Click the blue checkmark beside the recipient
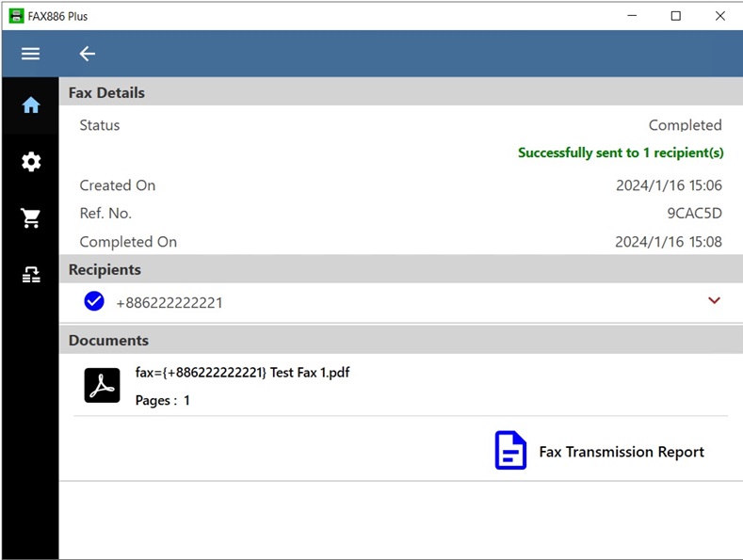This screenshot has width=743, height=560. click(94, 301)
